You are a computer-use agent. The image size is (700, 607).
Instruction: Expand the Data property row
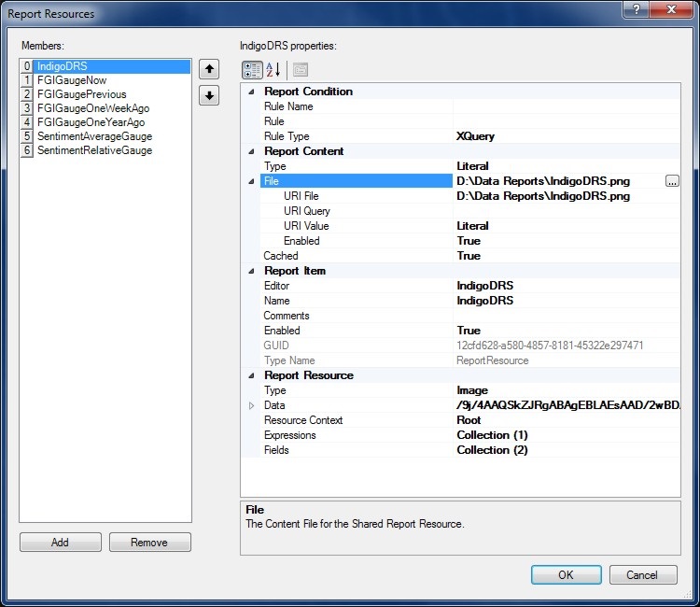(x=251, y=405)
